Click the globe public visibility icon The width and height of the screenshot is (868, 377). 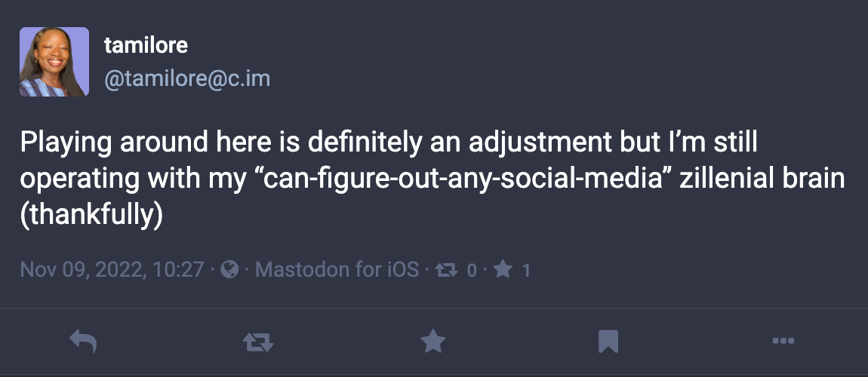(229, 269)
